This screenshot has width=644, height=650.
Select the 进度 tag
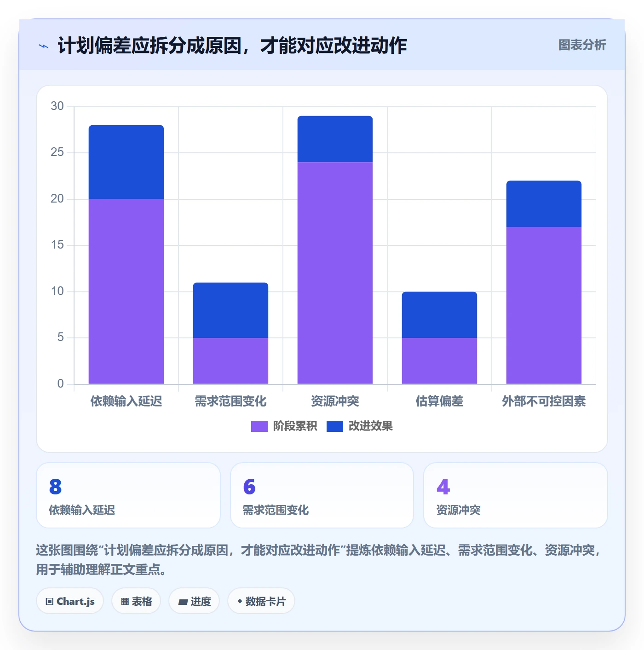pos(194,601)
